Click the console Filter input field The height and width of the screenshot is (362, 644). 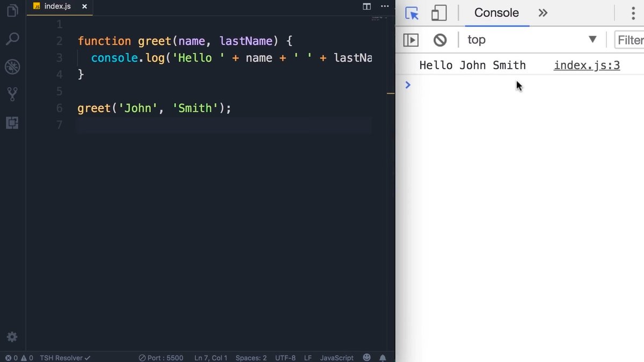629,40
